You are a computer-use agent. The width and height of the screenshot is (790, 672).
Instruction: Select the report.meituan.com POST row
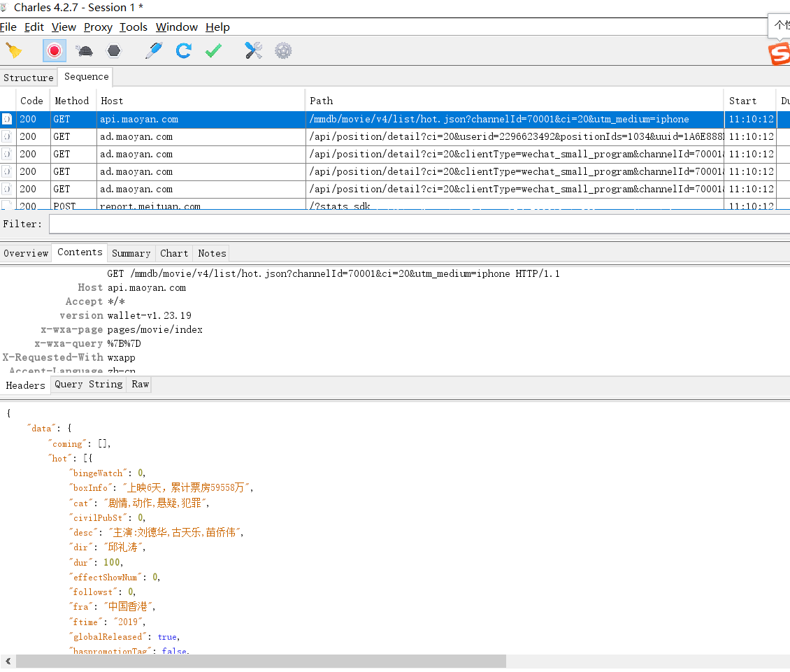pyautogui.click(x=395, y=205)
